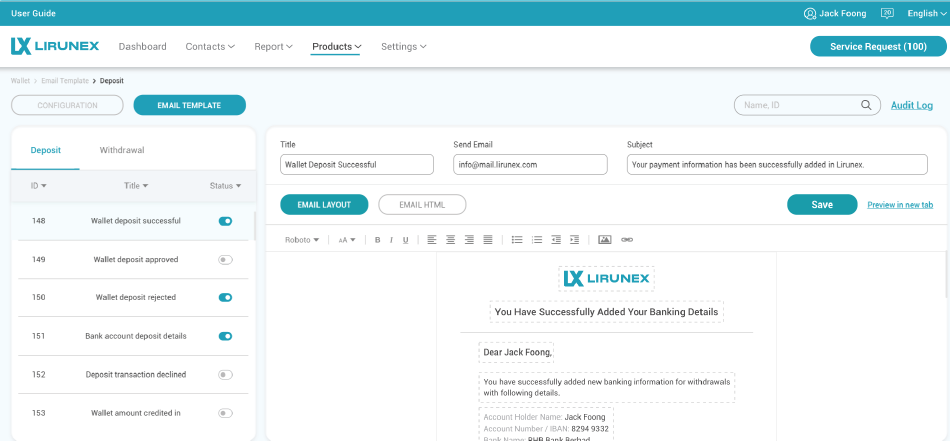Click the search magnifier icon
Viewport: 950px width, 441px height.
tap(866, 105)
